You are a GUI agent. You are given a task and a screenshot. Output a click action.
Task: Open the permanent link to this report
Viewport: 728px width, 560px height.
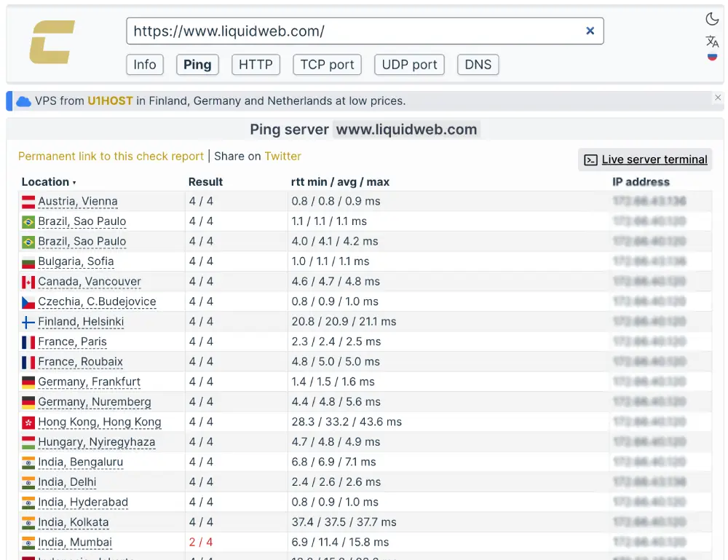[109, 156]
